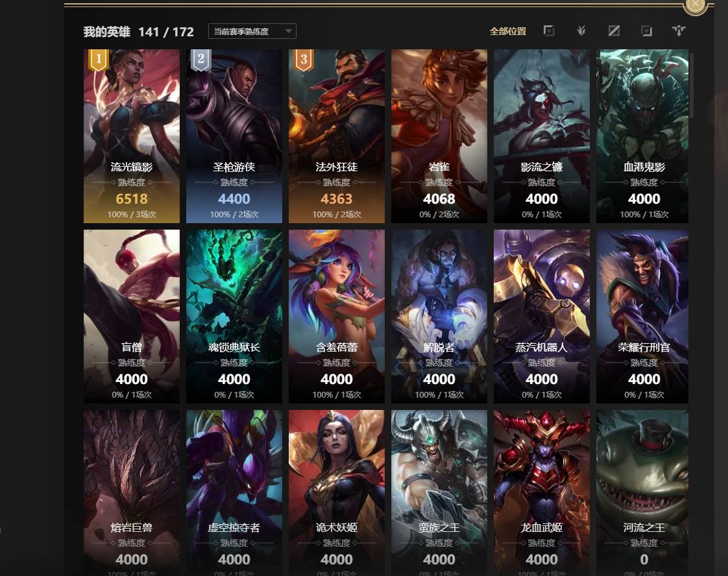Filter champions by Bottom lane icon
Viewport: 728px width, 576px height.
[x=646, y=31]
